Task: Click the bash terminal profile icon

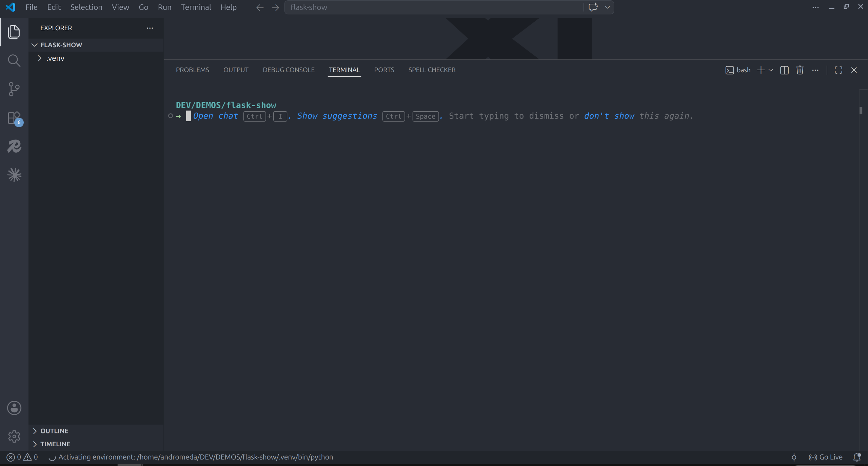Action: point(729,70)
